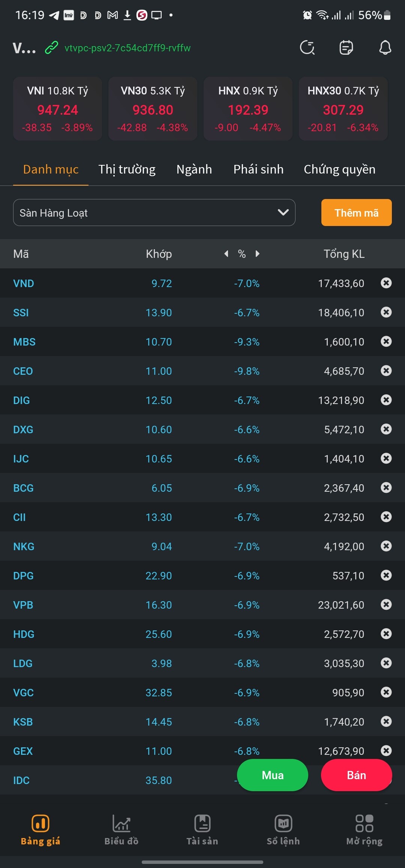
Task: Open the VNI index card
Action: 57,109
